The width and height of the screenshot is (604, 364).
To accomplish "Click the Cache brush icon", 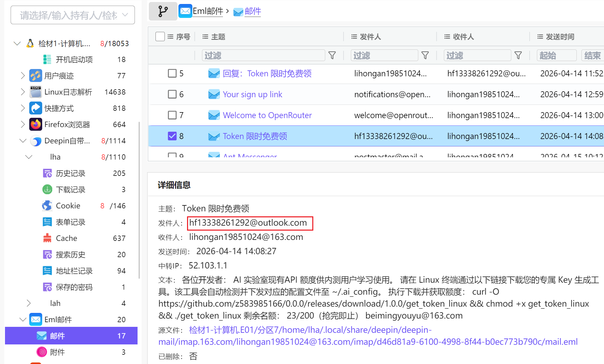I will point(47,238).
